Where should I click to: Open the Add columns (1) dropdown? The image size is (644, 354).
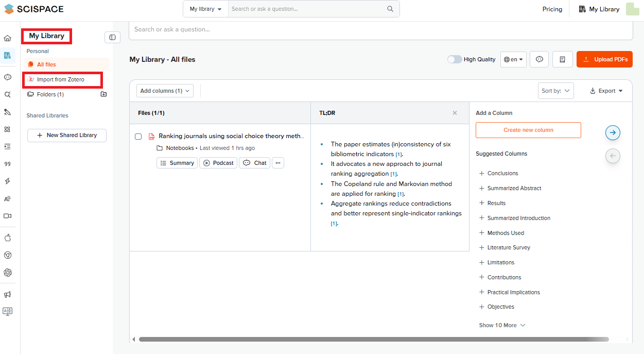165,91
